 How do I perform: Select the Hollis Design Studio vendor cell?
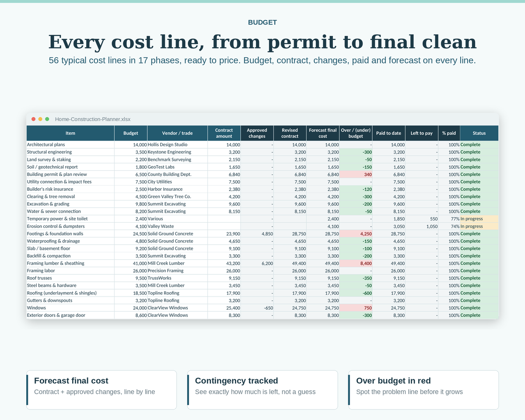[x=177, y=145]
